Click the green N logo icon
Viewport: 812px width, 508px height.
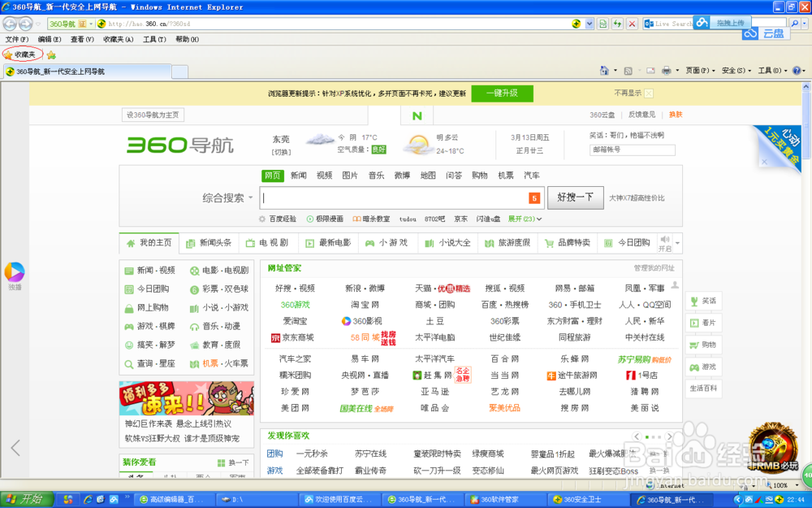[x=417, y=116]
